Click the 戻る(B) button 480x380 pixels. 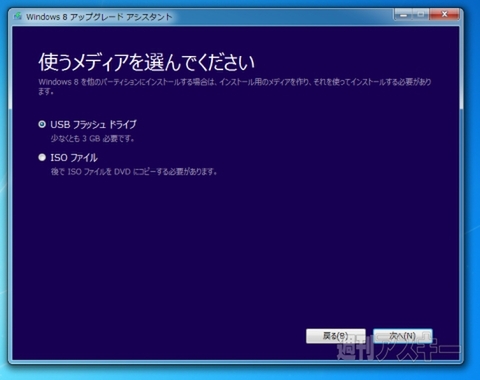point(336,336)
